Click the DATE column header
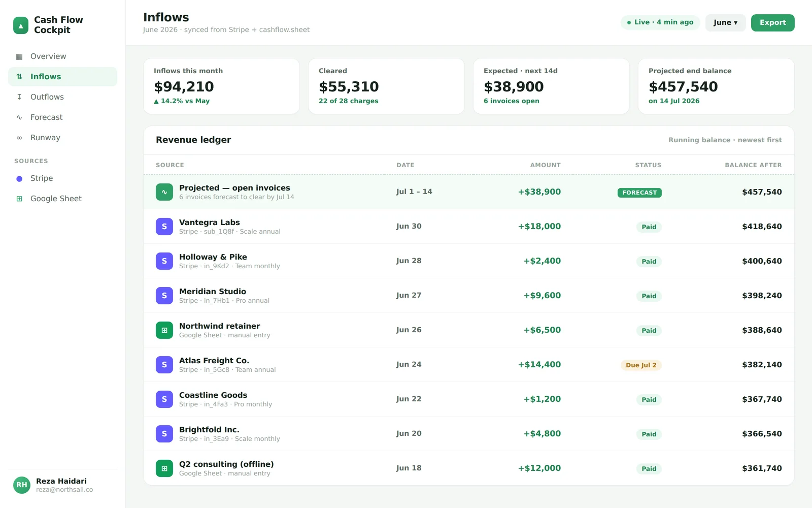The width and height of the screenshot is (812, 508). [405, 165]
